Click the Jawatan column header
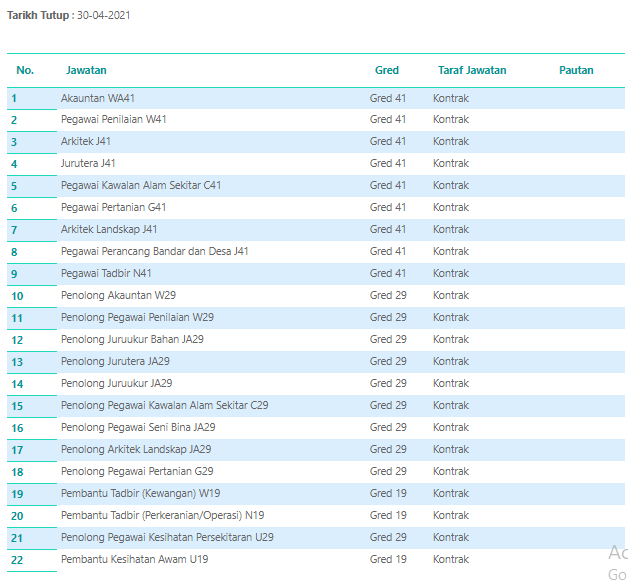628x588 pixels. tap(86, 70)
